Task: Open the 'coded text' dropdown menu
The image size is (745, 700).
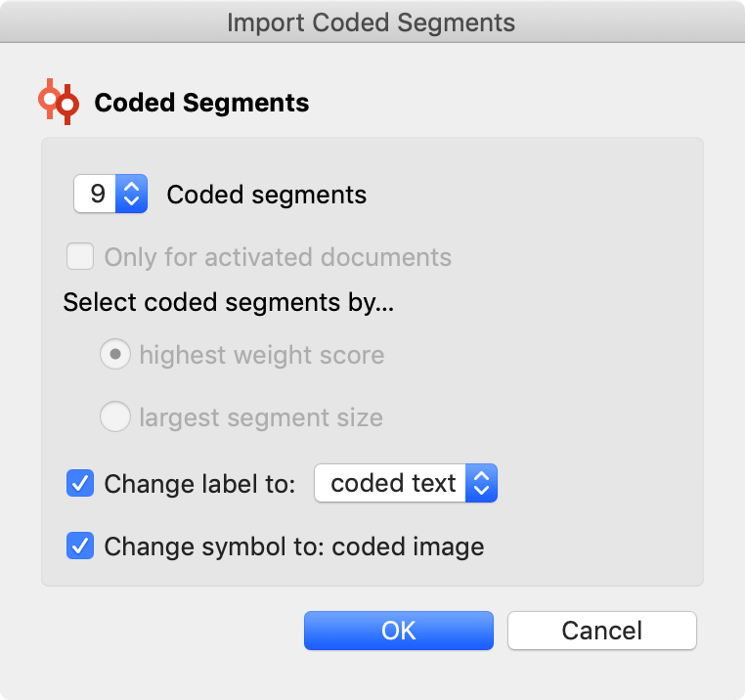Action: point(393,483)
